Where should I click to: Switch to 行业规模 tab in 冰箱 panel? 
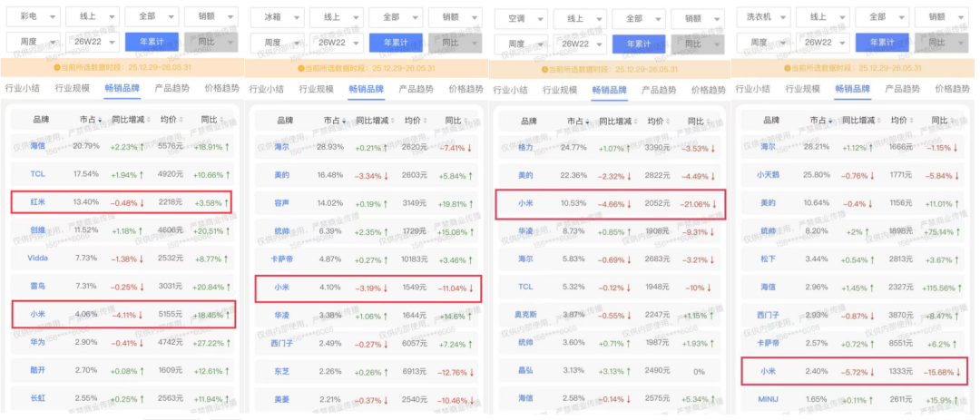(317, 89)
